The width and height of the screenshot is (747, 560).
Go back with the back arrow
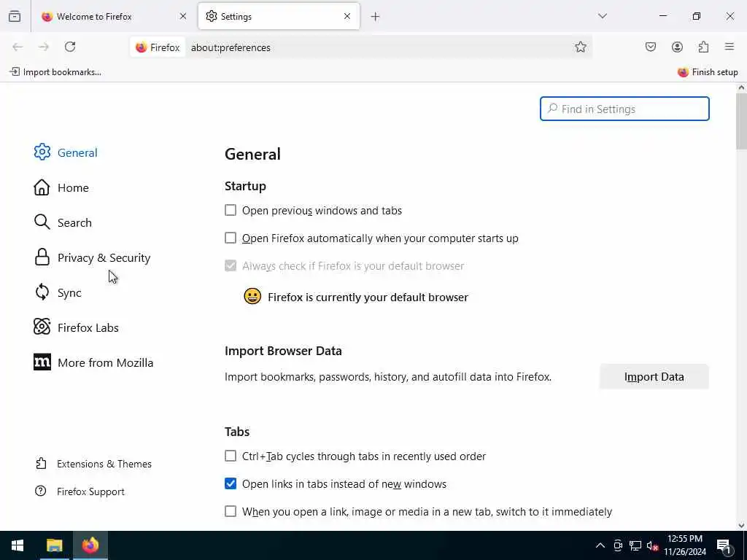tap(18, 47)
